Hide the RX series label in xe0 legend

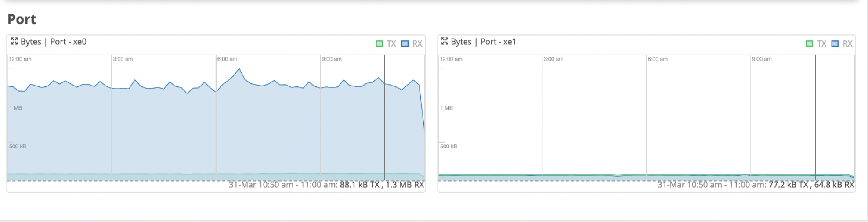pyautogui.click(x=417, y=43)
